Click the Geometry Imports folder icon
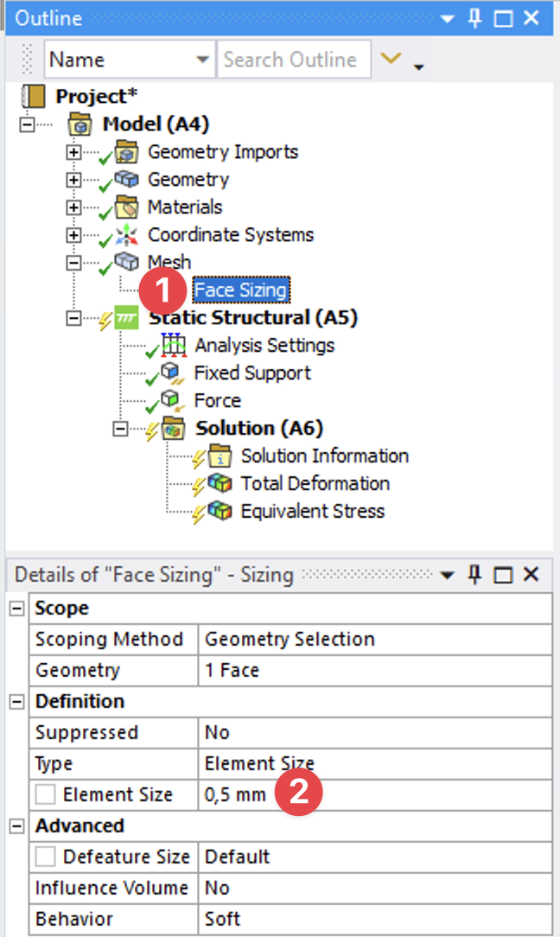The width and height of the screenshot is (560, 937). 128,153
